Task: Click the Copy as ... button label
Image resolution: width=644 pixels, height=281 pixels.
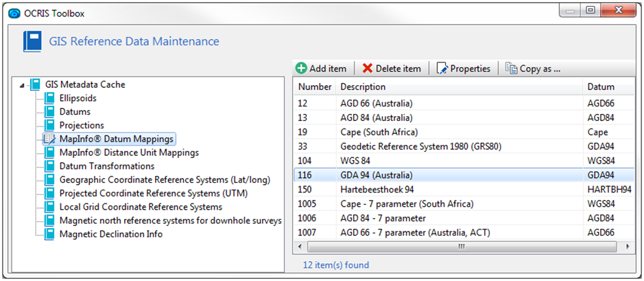Action: coord(540,69)
